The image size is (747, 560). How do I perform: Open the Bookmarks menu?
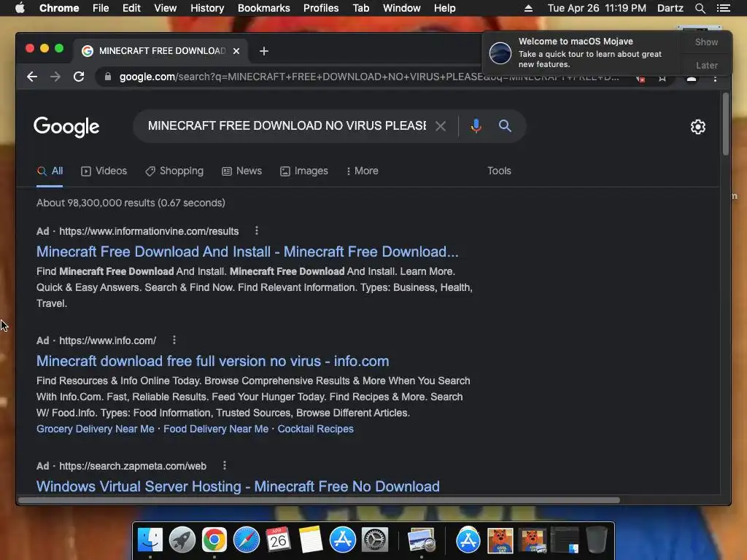[x=264, y=8]
